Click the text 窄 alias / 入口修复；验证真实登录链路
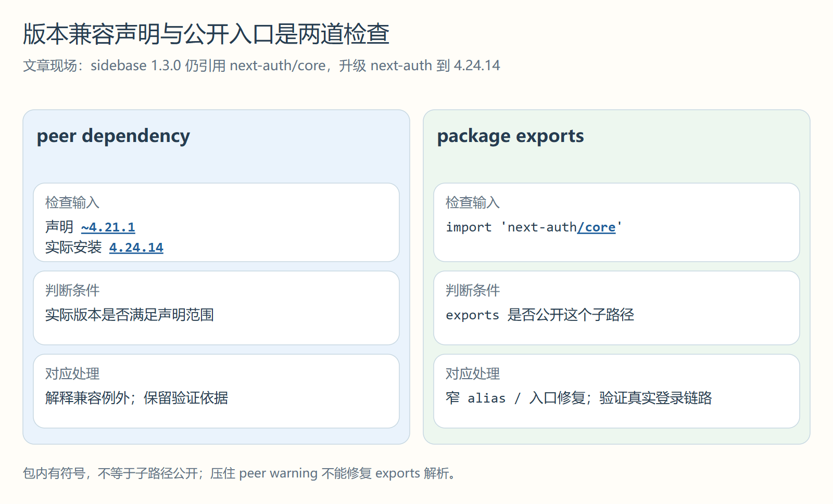The width and height of the screenshot is (833, 504). point(579,398)
